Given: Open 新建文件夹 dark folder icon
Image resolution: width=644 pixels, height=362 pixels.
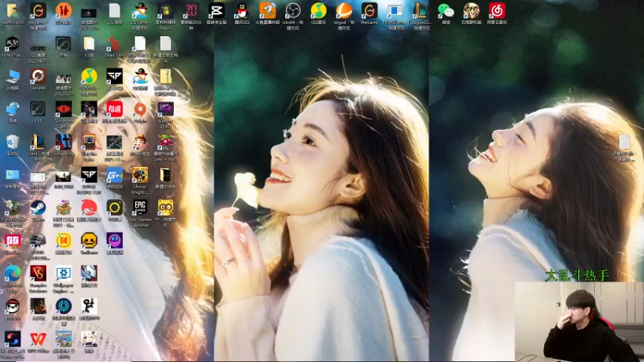Looking at the screenshot, I should pyautogui.click(x=165, y=175).
